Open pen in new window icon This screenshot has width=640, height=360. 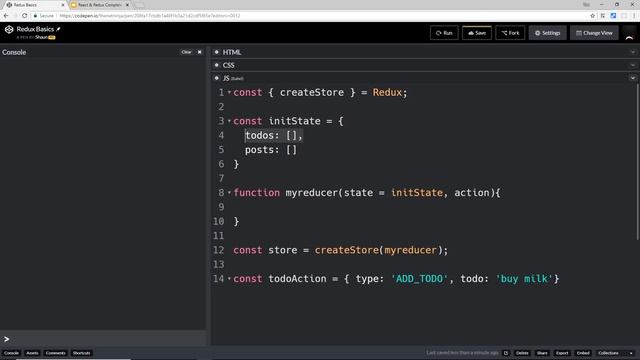pyautogui.click(x=506, y=353)
